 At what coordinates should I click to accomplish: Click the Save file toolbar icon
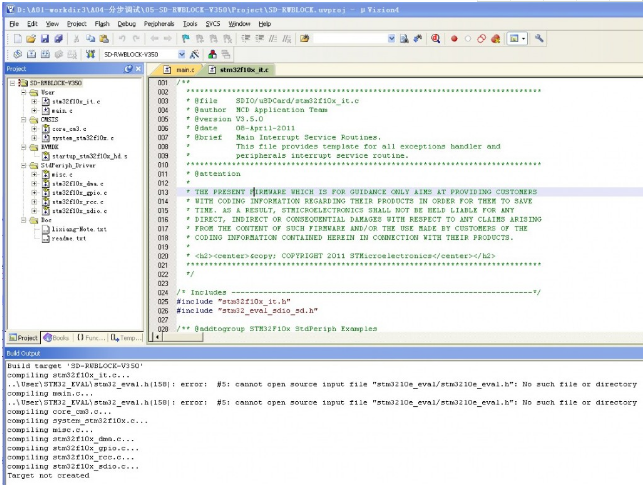click(44, 38)
